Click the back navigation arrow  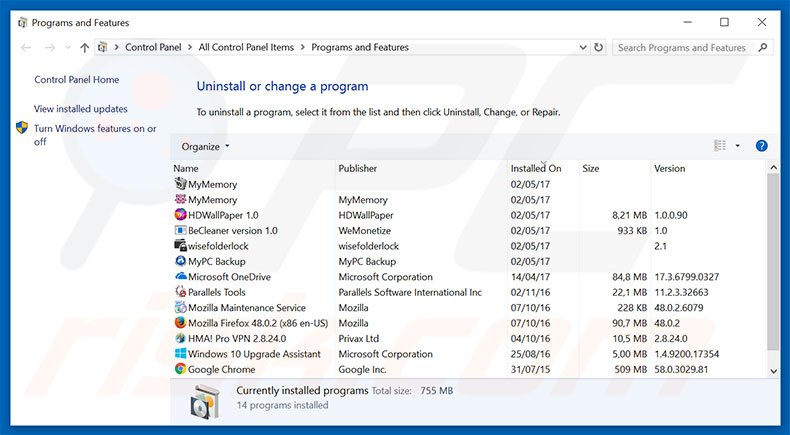pos(26,47)
